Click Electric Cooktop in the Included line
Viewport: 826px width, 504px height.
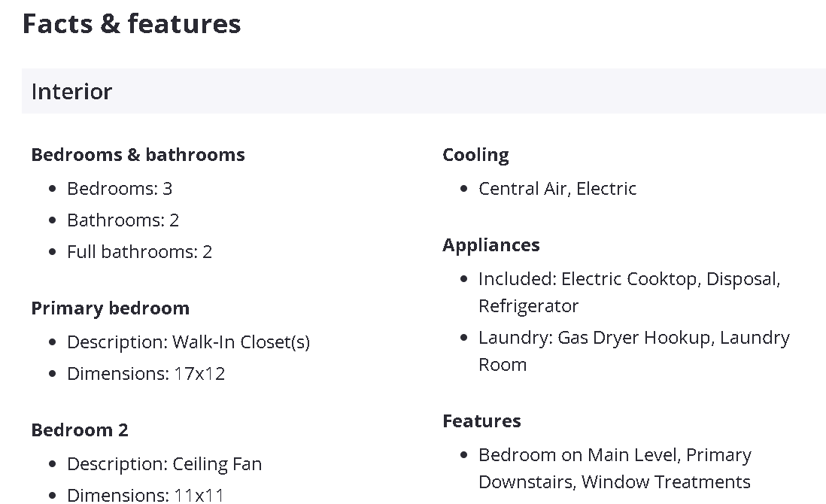pyautogui.click(x=629, y=279)
